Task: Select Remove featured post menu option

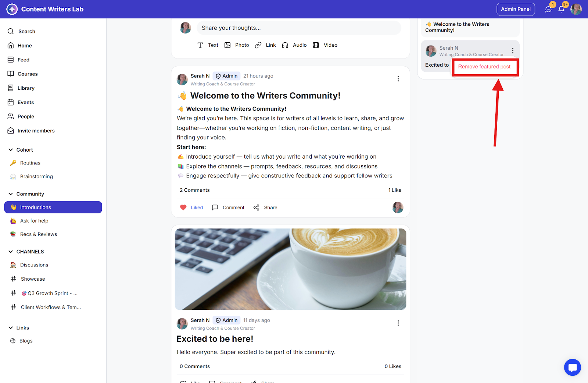Action: coord(484,67)
